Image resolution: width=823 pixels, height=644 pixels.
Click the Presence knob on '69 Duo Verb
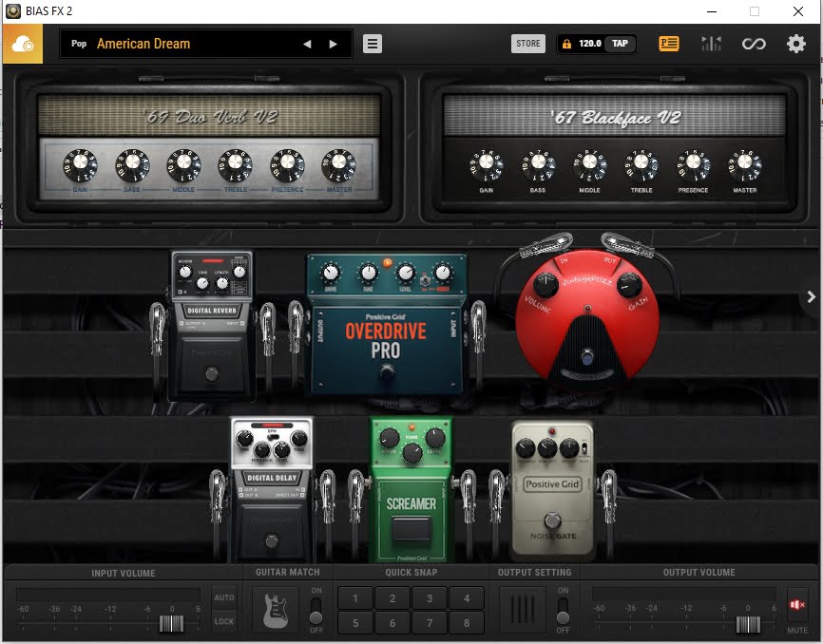[287, 164]
